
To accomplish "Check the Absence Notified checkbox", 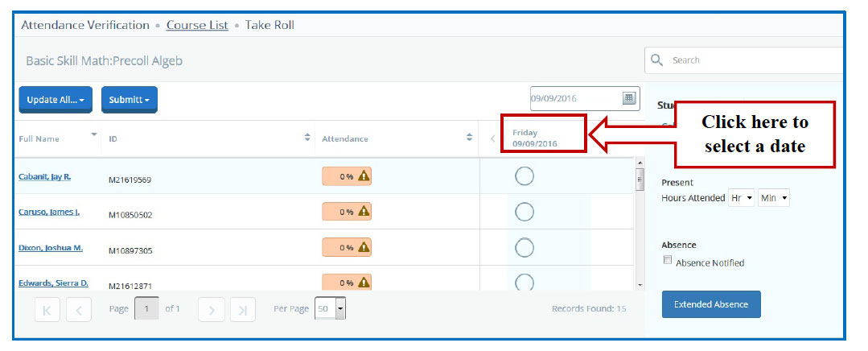I will click(x=667, y=261).
